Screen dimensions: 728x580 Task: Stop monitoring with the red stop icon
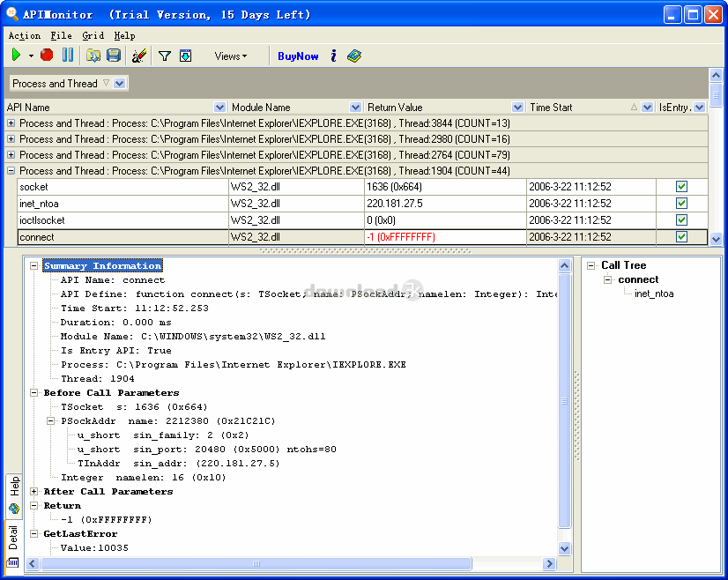47,56
